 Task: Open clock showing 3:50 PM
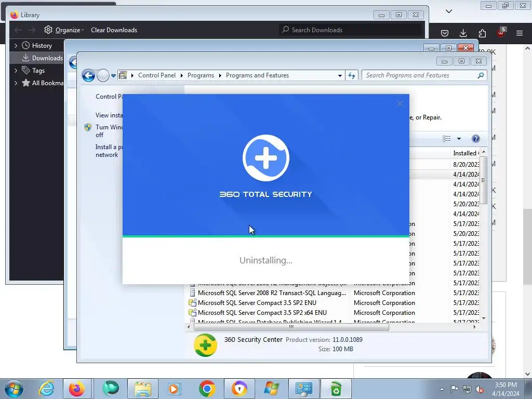(506, 389)
